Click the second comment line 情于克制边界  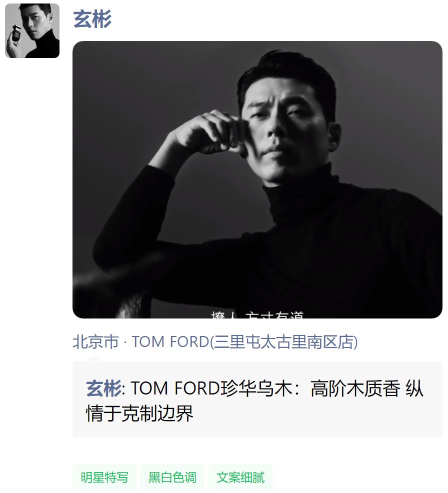tap(140, 413)
